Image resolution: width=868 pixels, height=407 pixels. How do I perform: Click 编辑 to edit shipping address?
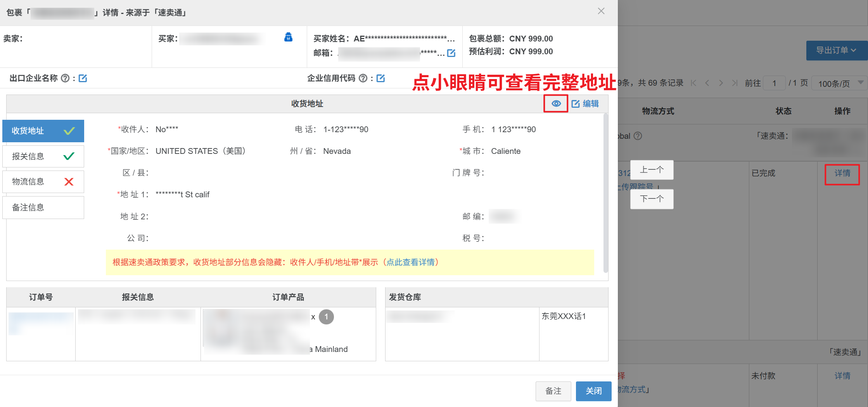585,103
